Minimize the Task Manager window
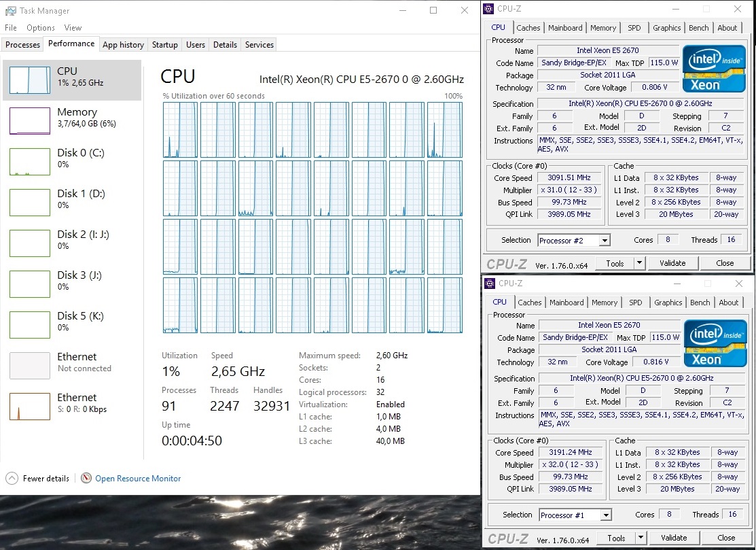 pyautogui.click(x=403, y=10)
